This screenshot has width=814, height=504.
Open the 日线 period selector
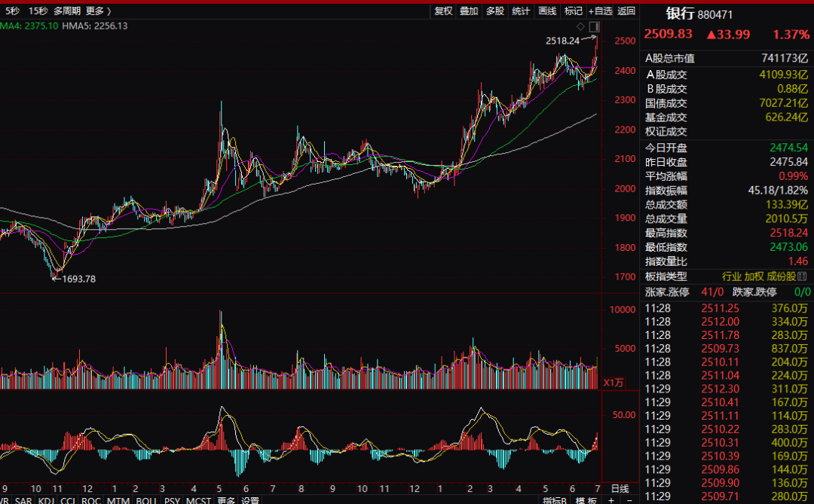tap(620, 488)
